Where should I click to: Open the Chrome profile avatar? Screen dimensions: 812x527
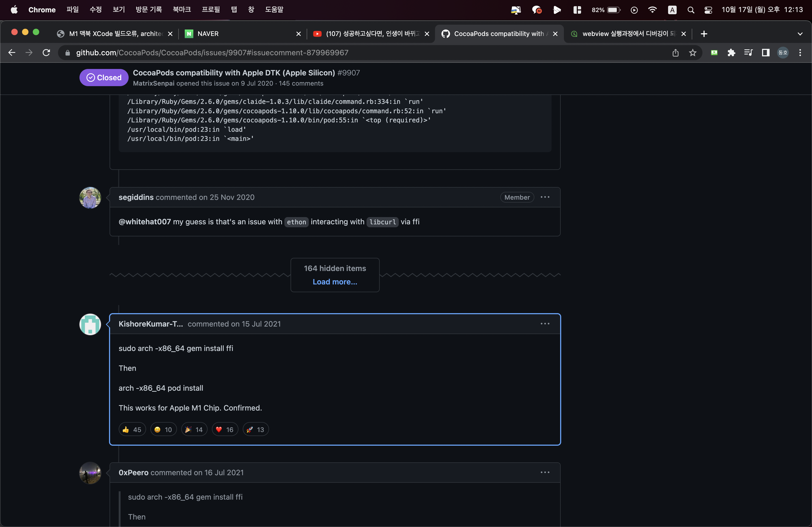[x=783, y=53]
